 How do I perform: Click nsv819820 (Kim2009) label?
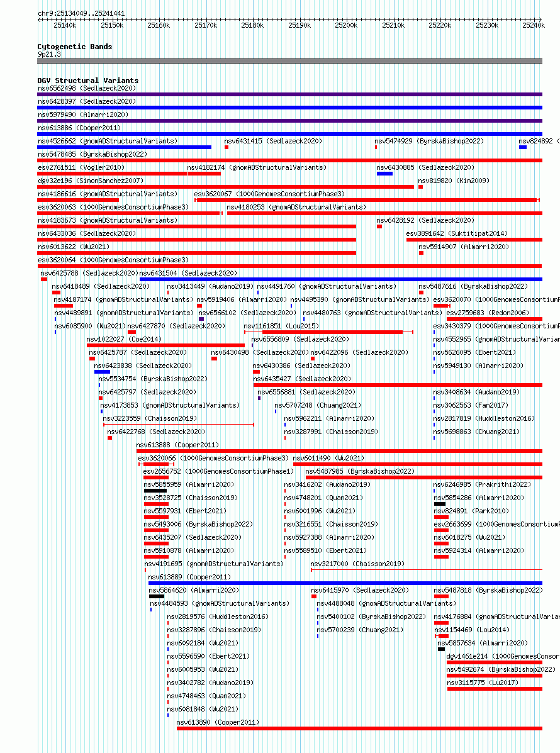coord(454,181)
